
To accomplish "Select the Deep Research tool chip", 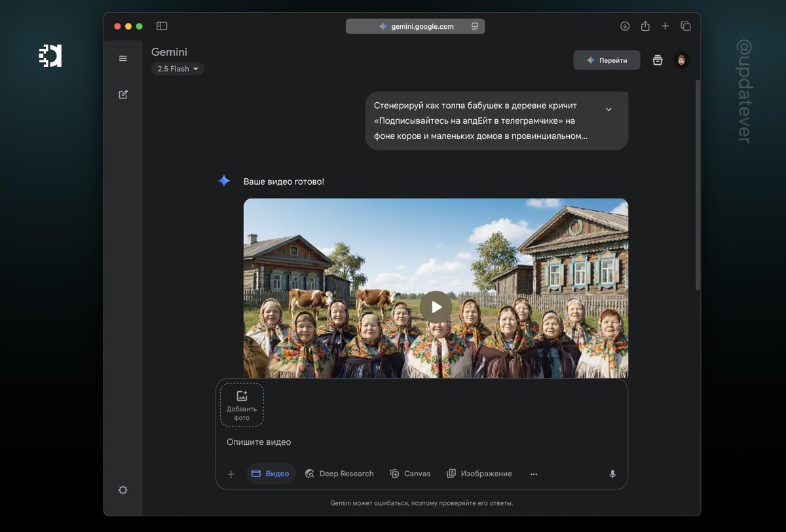I will coord(339,474).
